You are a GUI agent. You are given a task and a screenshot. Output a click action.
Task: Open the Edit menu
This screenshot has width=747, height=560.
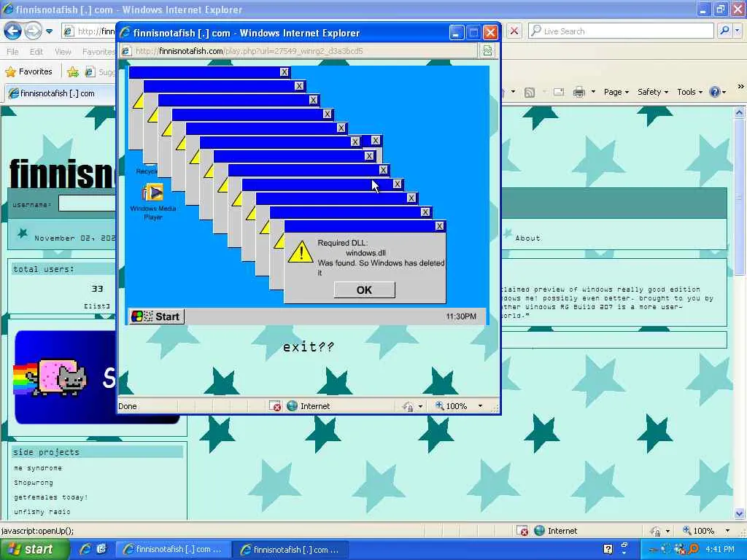pos(36,52)
